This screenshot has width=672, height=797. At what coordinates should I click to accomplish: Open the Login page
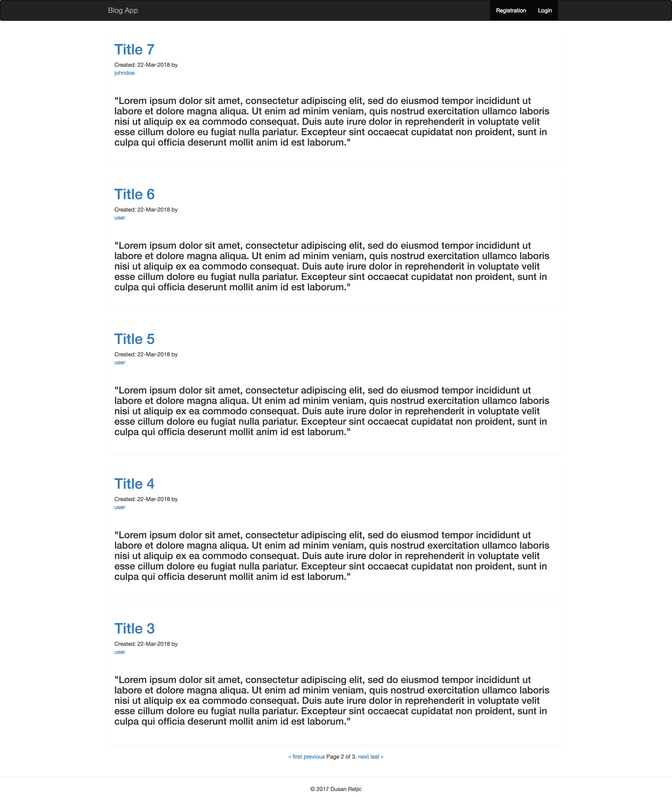[x=545, y=10]
